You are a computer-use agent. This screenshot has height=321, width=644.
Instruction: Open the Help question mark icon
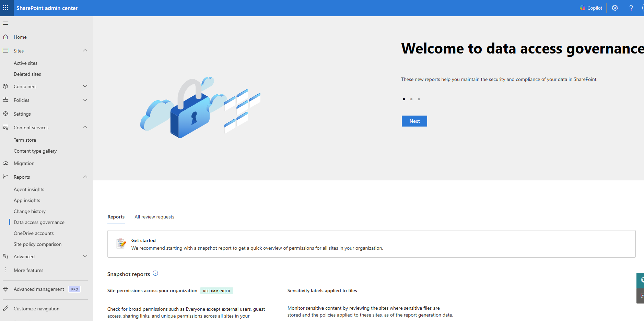(631, 8)
